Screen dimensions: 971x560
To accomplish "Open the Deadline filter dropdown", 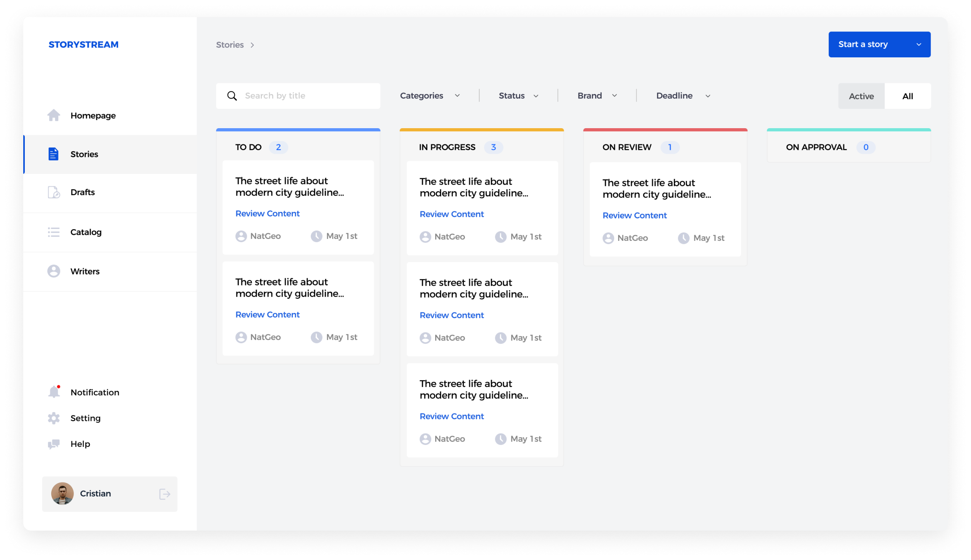I will tap(683, 96).
